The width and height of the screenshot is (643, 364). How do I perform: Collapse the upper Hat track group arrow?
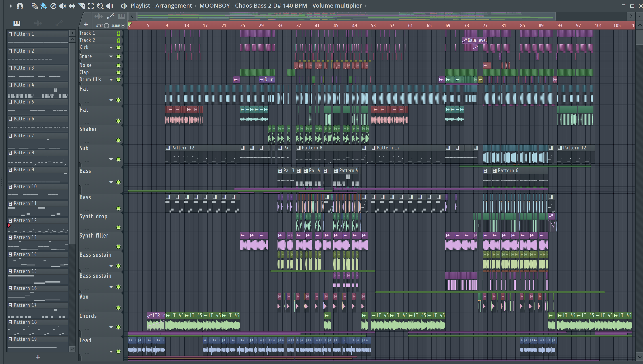[111, 100]
